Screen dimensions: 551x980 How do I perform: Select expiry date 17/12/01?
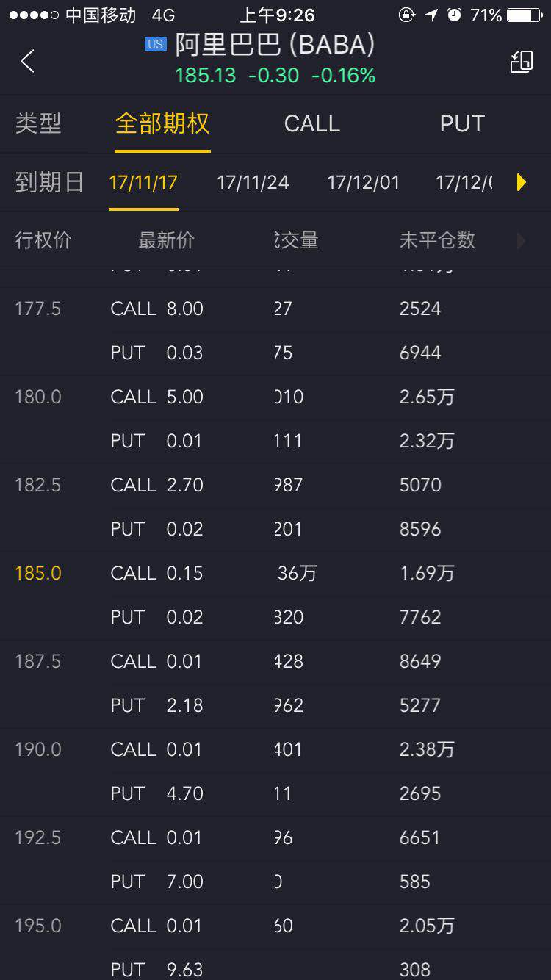363,182
